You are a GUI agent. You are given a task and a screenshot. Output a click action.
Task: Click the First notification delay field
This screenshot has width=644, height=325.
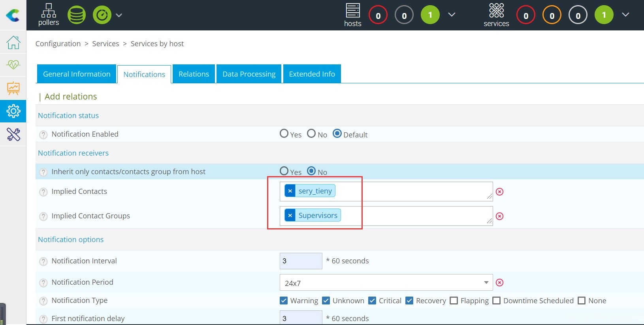coord(301,318)
